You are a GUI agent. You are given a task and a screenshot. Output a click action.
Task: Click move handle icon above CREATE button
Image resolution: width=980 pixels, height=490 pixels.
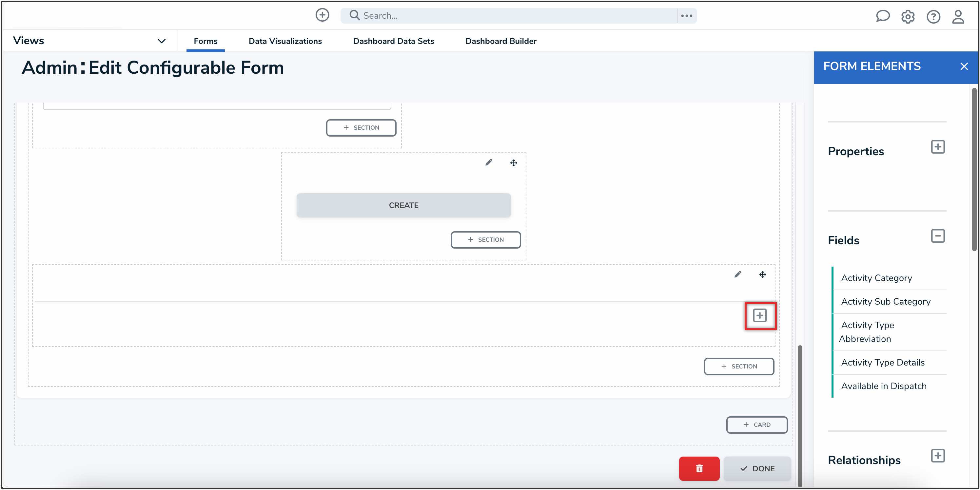(x=513, y=163)
